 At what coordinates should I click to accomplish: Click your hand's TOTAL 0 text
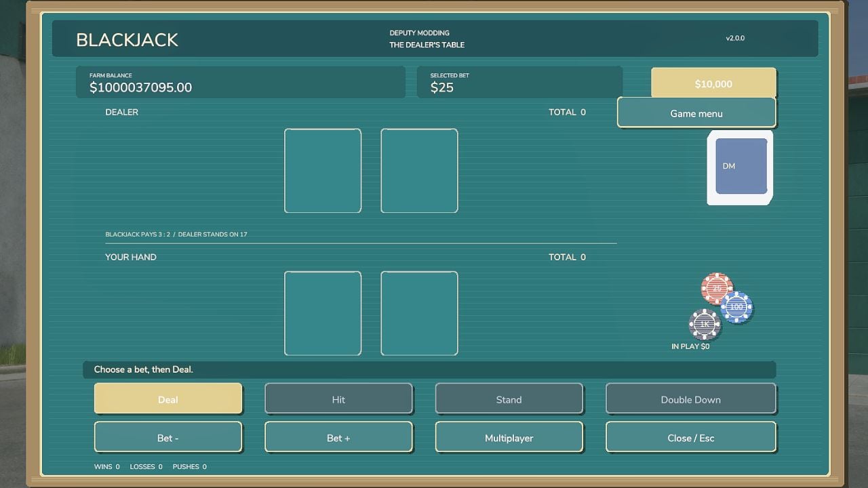pyautogui.click(x=567, y=257)
